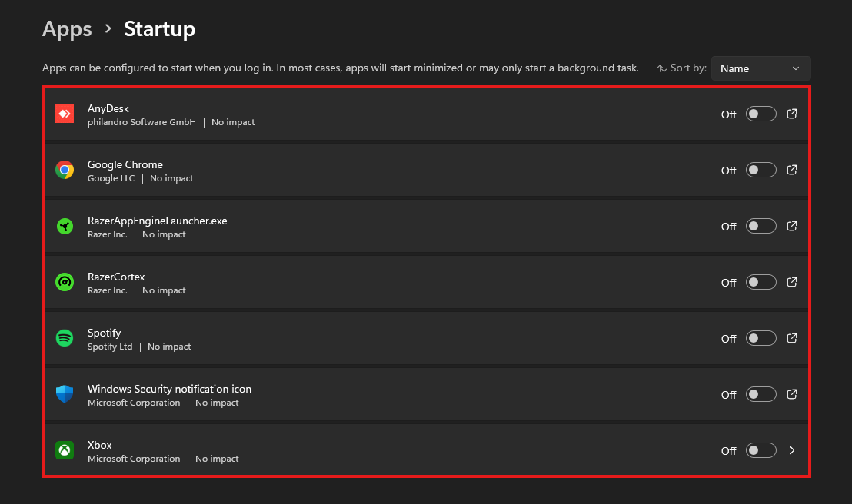Select the Google Chrome name text

pyautogui.click(x=125, y=164)
